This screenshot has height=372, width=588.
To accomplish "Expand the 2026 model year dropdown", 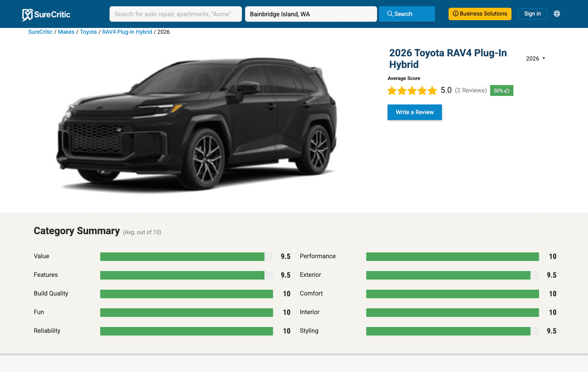I will click(536, 59).
